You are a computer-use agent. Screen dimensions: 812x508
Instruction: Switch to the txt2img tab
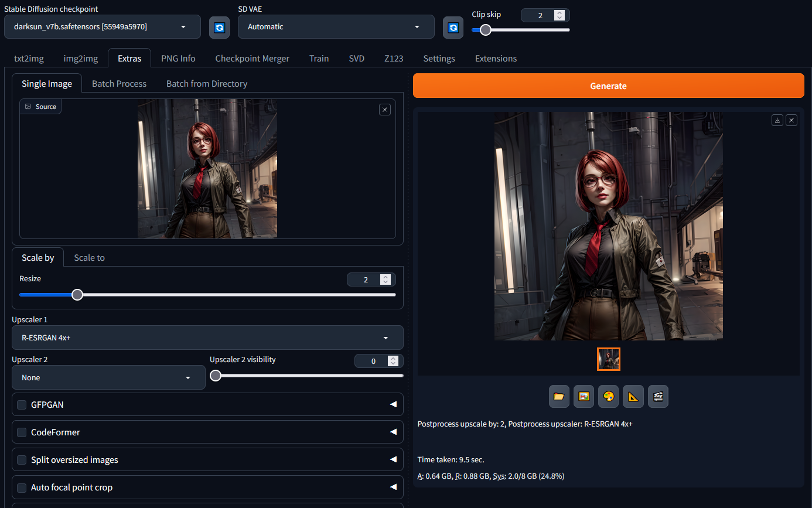point(29,59)
